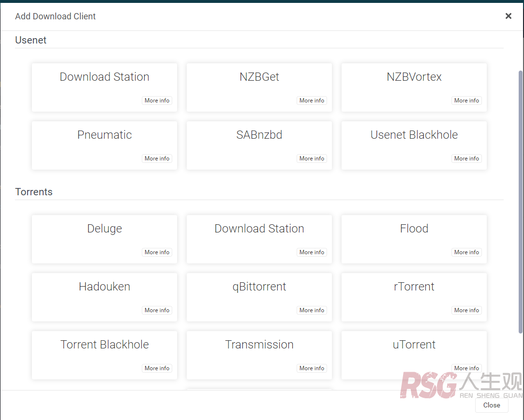Choose the NZBGet download client
Viewport: 524px width, 420px height.
(259, 87)
